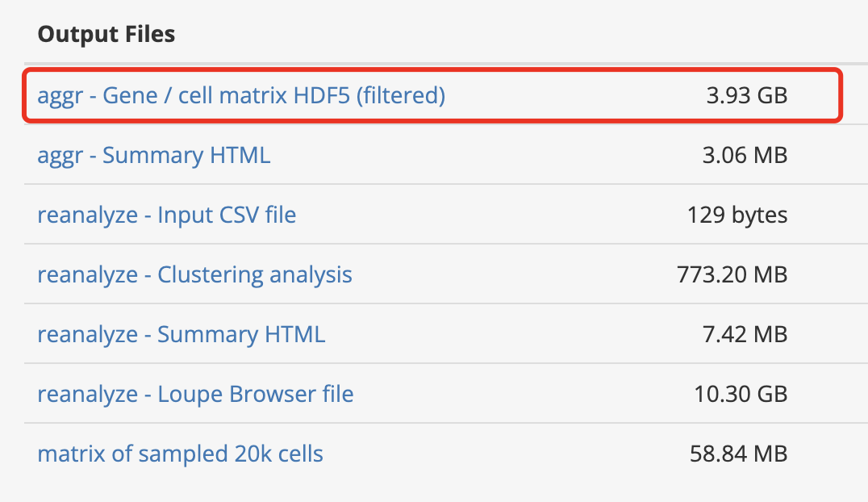Click the 773.20 MB size value
This screenshot has width=868, height=502.
pyautogui.click(x=732, y=275)
